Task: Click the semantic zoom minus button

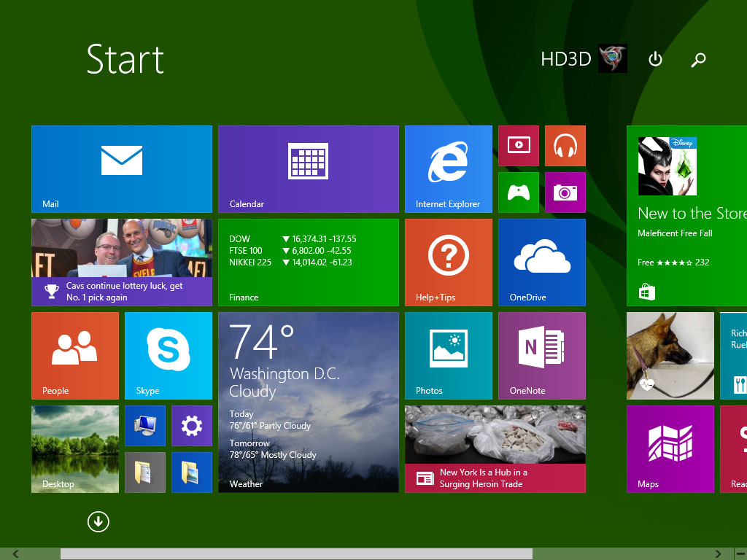Action: [740, 554]
